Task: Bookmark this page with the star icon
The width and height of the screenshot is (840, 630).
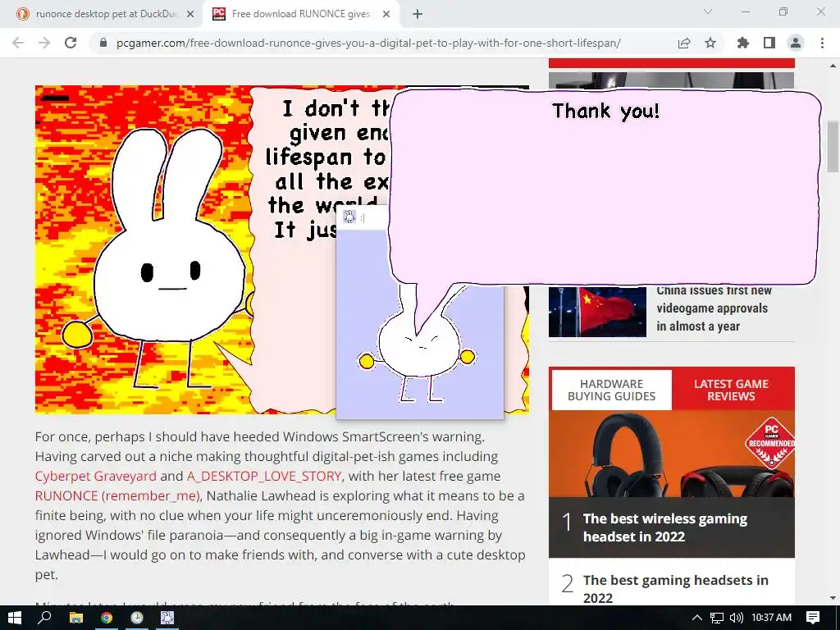Action: [x=710, y=43]
